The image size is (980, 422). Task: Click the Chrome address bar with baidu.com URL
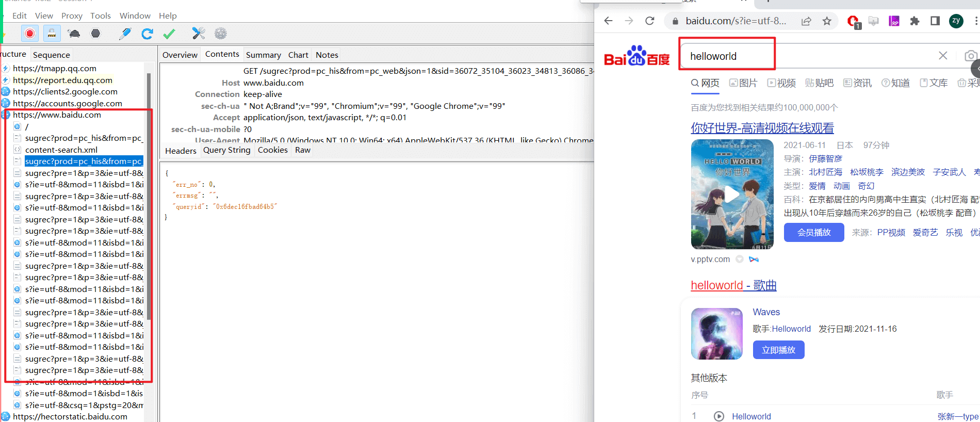click(736, 21)
